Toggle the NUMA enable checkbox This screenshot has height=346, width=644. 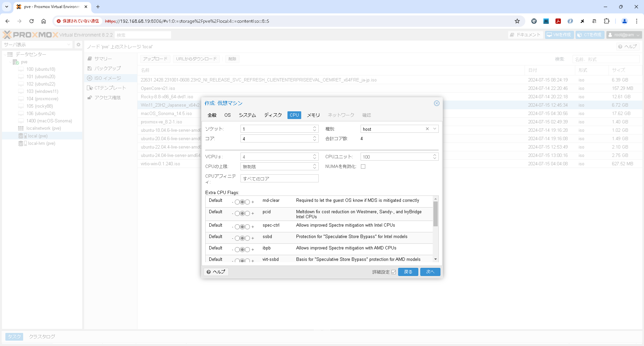click(363, 167)
